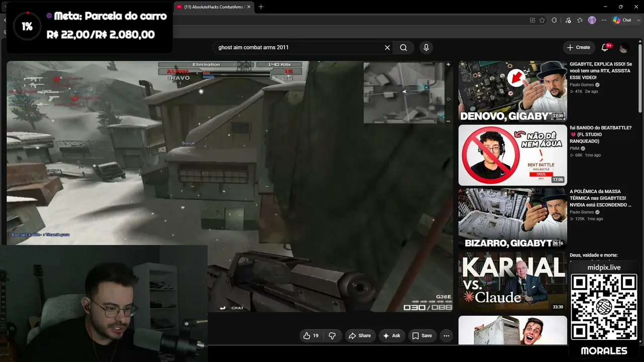Open the 'DENOVO, GIGABYTE' video thumbnail
The image size is (644, 362).
[513, 92]
